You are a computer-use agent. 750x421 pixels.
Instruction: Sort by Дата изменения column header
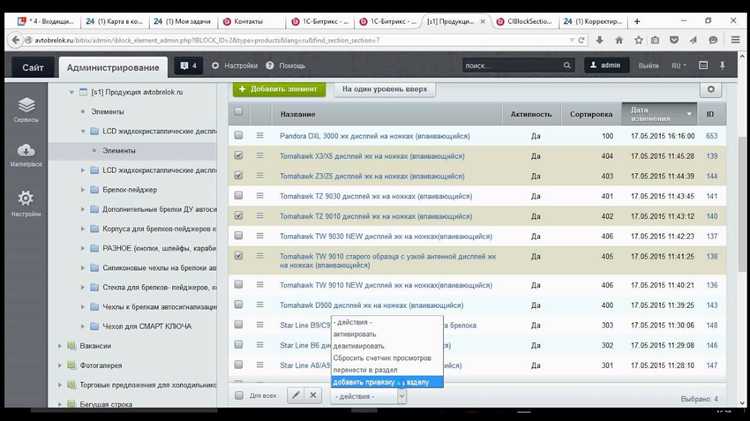(x=659, y=114)
